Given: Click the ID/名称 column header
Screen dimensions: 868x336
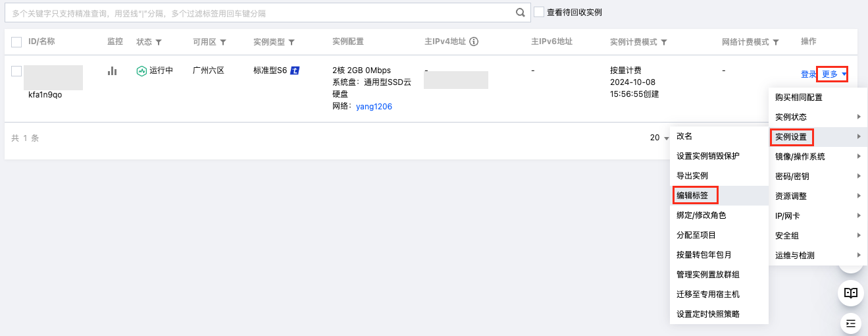Looking at the screenshot, I should click(x=41, y=42).
